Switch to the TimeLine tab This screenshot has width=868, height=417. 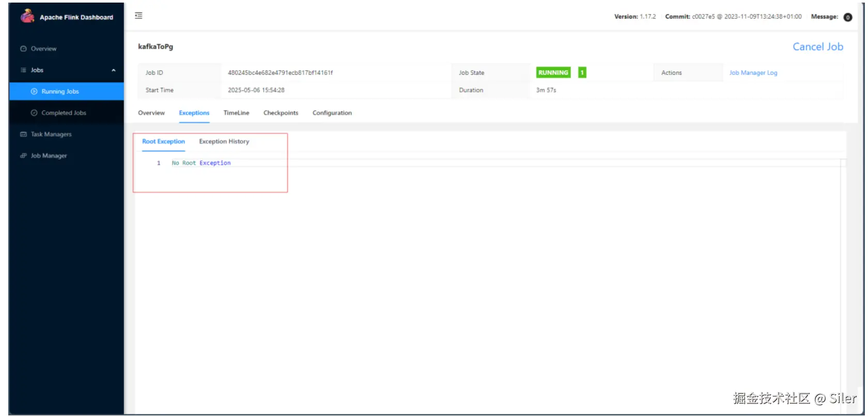click(236, 113)
